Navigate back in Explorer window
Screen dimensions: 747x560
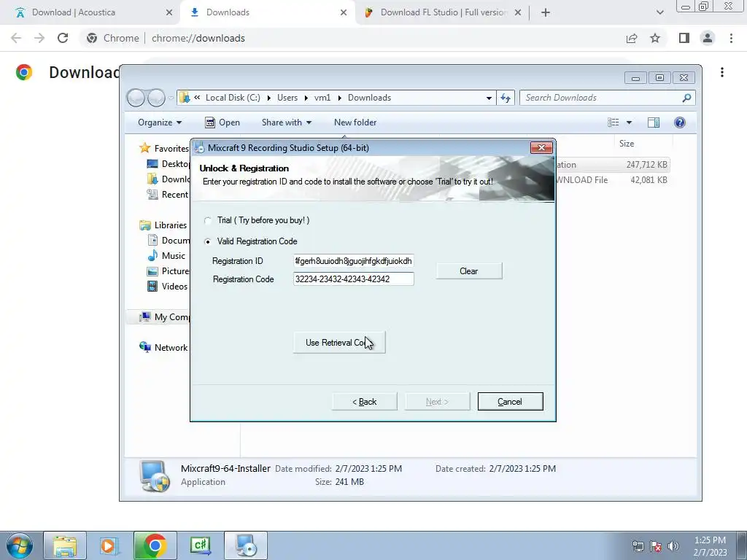click(136, 98)
